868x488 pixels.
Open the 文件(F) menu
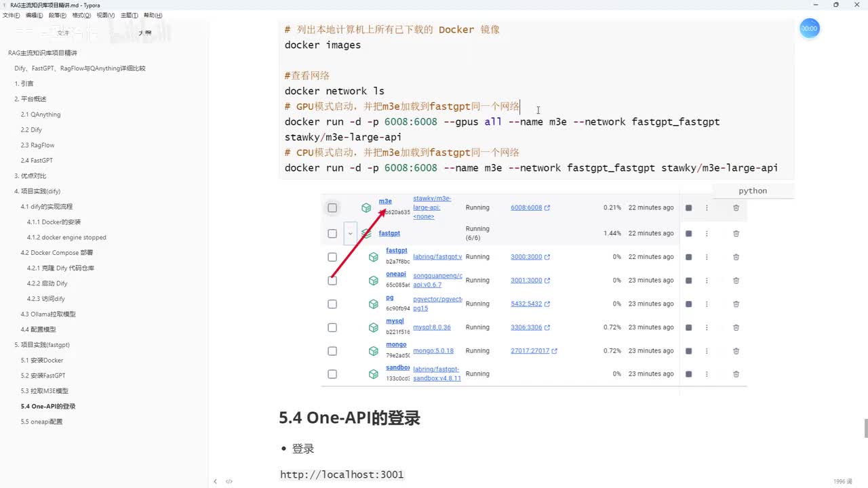pos(12,15)
